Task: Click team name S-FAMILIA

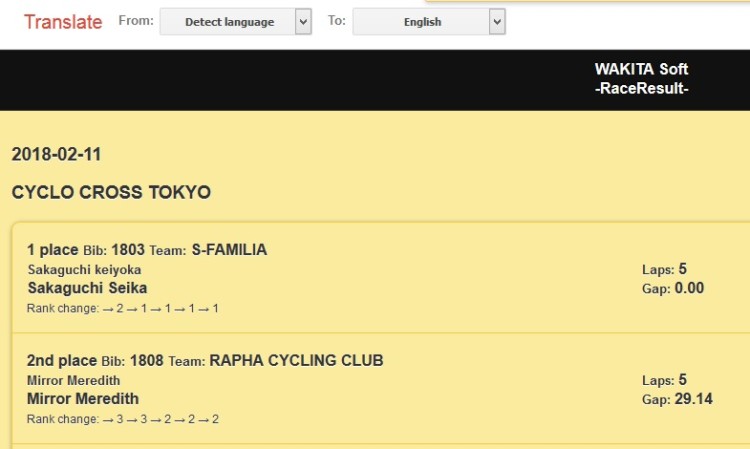Action: tap(229, 250)
